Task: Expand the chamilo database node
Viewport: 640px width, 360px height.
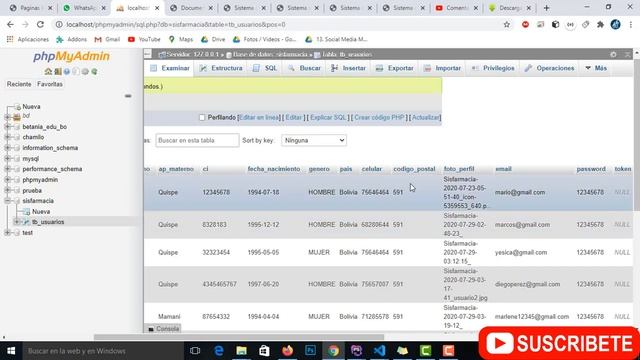Action: (x=7, y=137)
